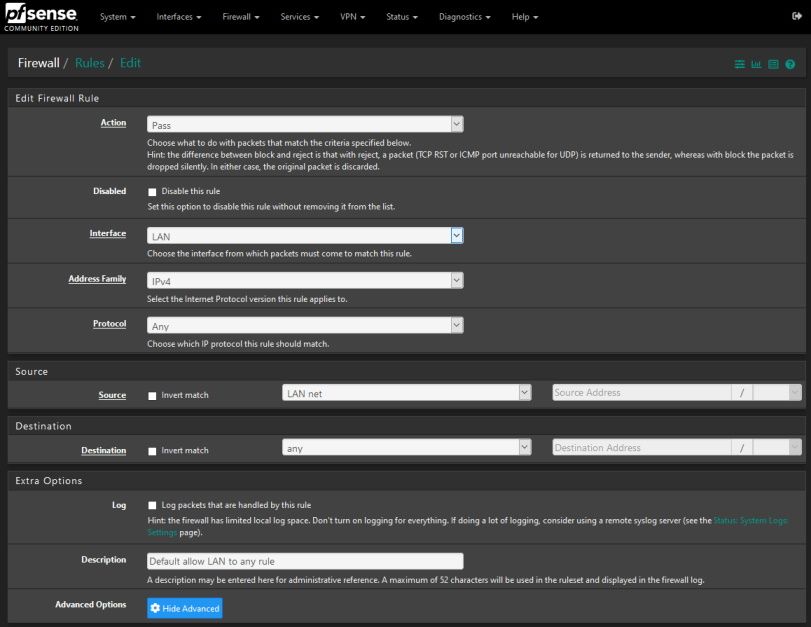
Task: Open the Protocol dropdown showing Any
Action: point(305,325)
